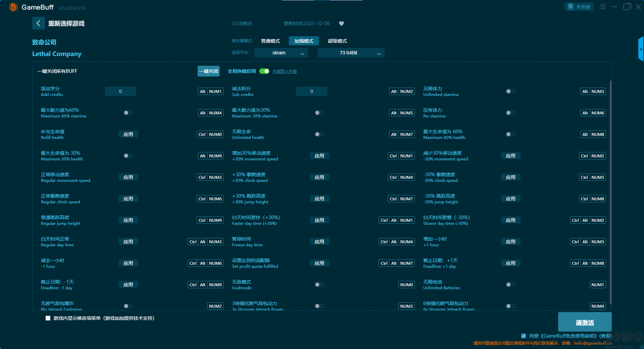Click the Sub credits value field
The width and height of the screenshot is (644, 349).
coord(312,91)
